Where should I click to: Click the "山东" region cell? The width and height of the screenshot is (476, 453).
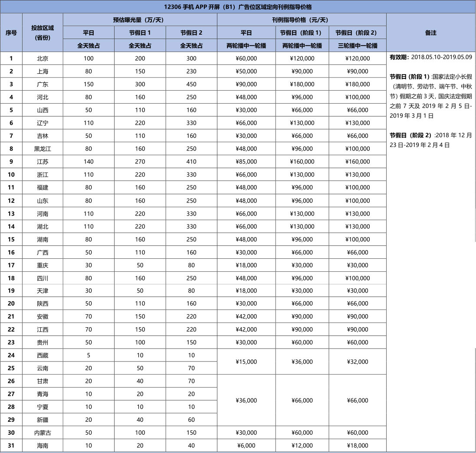pos(43,200)
